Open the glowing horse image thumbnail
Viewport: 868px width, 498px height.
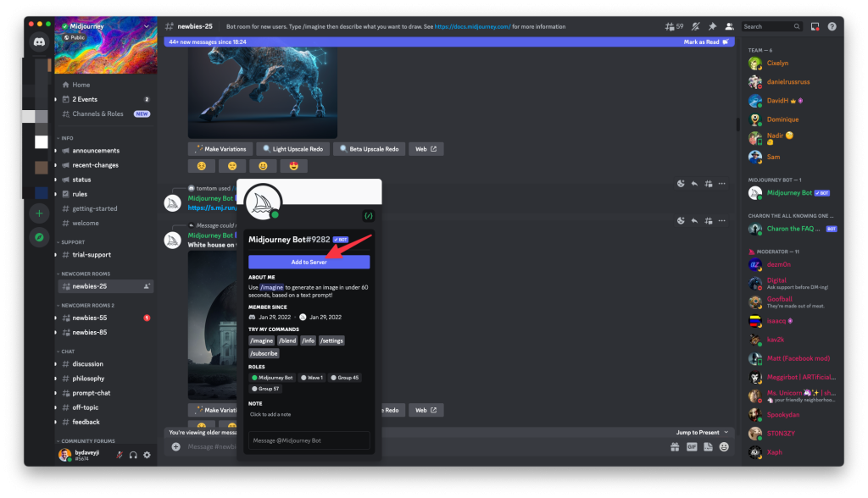coord(263,92)
